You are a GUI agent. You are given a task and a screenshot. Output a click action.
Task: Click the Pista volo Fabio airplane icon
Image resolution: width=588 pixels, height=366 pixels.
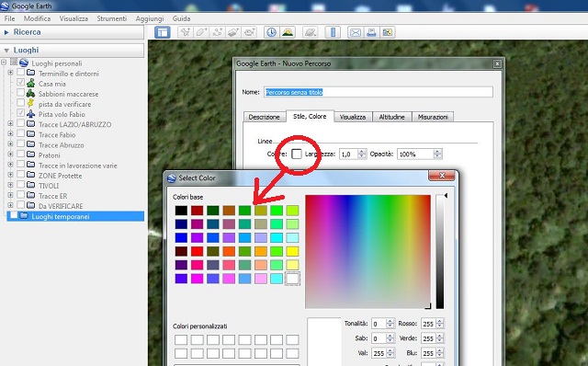click(x=30, y=114)
